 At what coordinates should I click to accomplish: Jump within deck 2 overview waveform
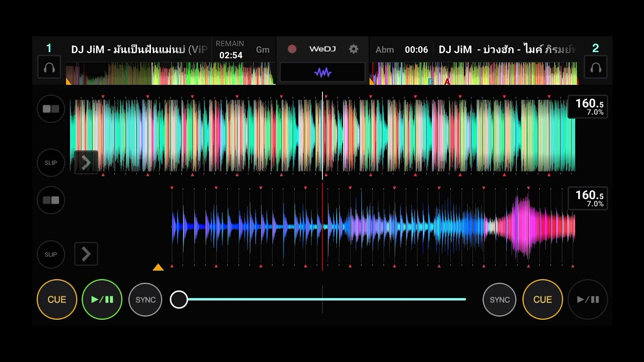474,73
